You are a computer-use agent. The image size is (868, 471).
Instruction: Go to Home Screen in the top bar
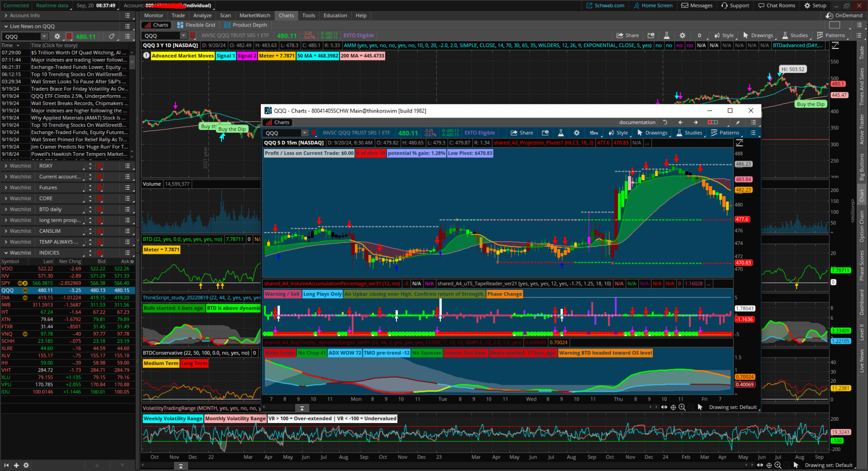(653, 5)
